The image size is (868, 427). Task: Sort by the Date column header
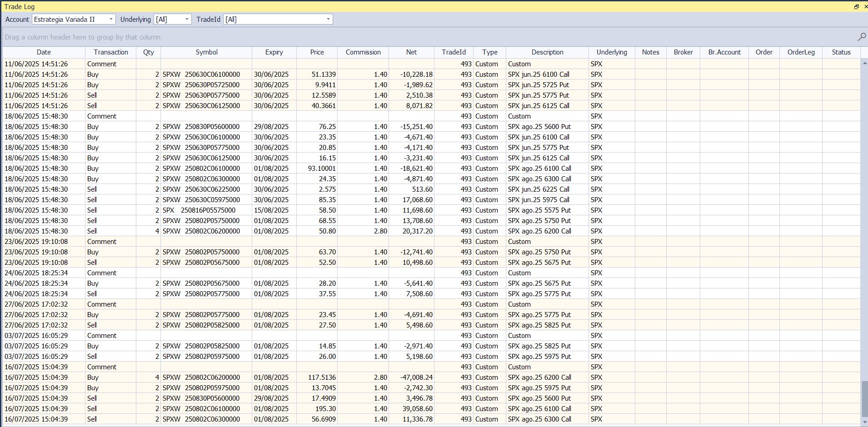pos(44,52)
